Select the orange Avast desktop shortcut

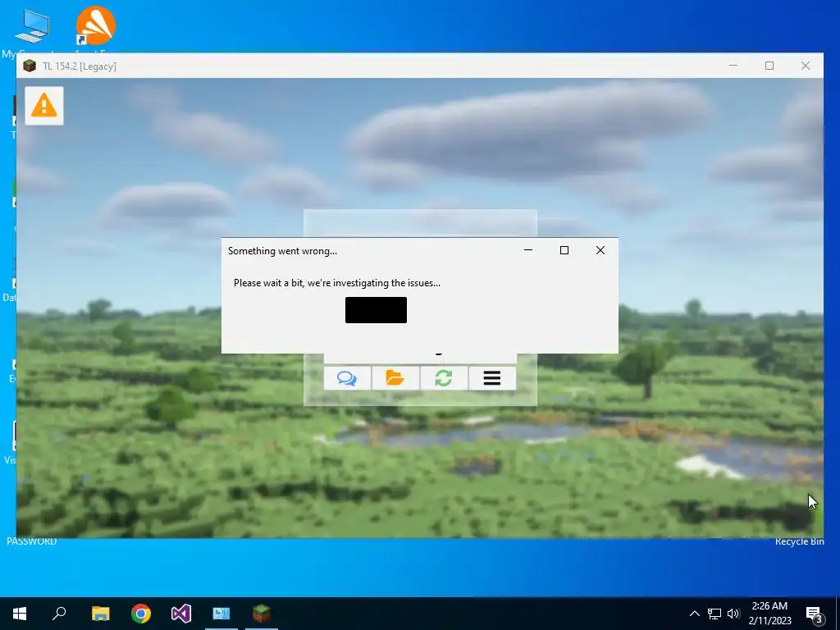95,27
